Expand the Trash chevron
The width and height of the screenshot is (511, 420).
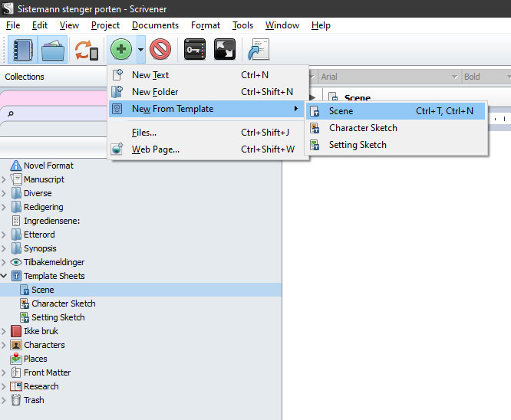coord(4,400)
